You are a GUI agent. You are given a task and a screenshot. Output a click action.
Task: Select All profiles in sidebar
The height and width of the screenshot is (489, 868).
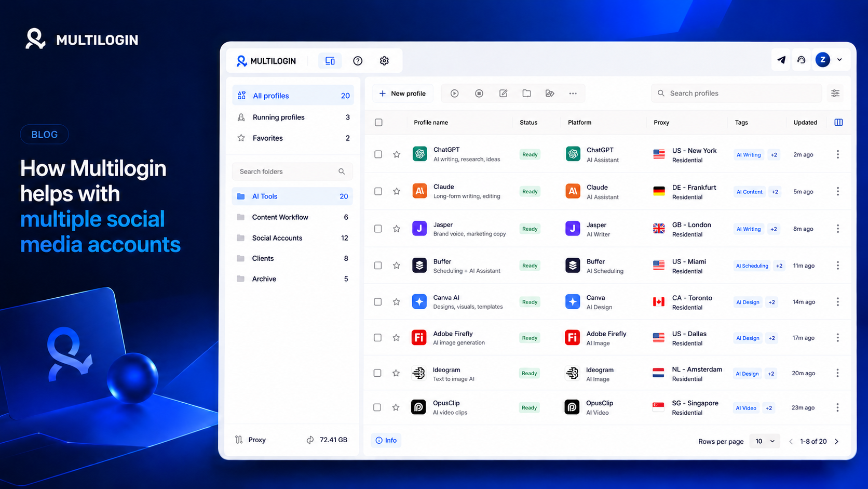point(293,96)
